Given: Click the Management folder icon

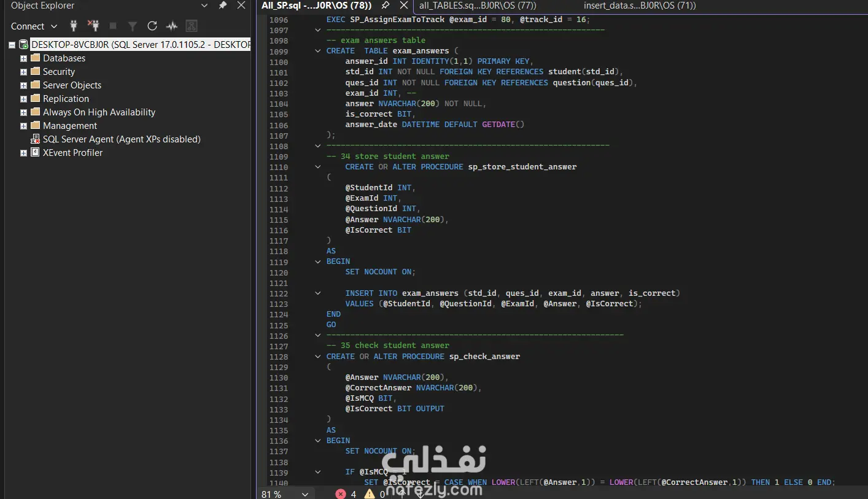Looking at the screenshot, I should tap(35, 125).
